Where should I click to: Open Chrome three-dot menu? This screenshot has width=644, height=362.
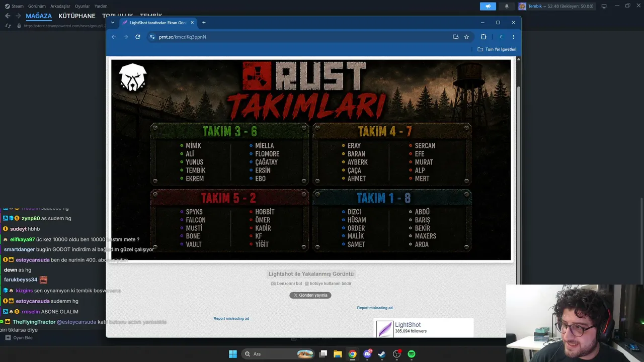click(x=513, y=37)
